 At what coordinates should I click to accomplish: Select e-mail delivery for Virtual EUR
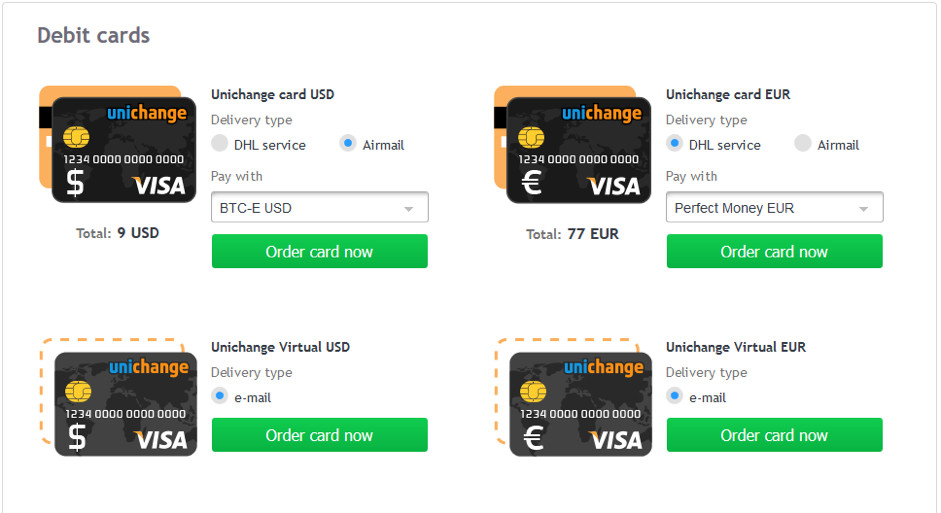click(x=675, y=397)
